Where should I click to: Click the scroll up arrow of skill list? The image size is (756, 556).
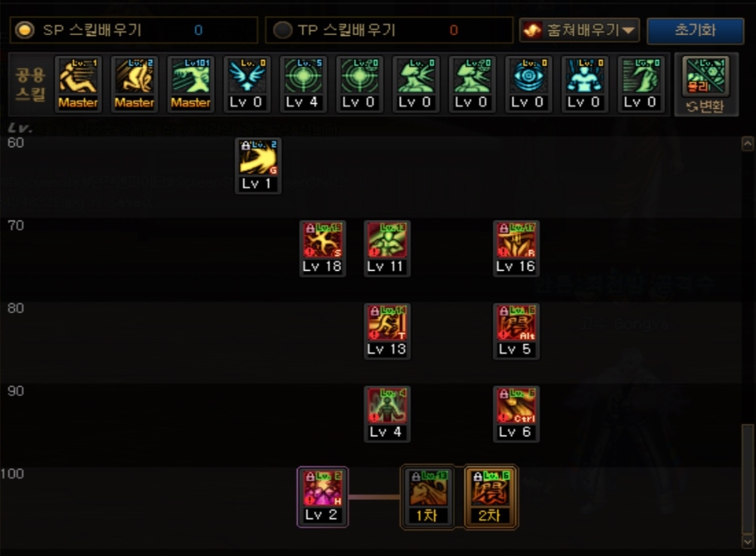(x=747, y=144)
